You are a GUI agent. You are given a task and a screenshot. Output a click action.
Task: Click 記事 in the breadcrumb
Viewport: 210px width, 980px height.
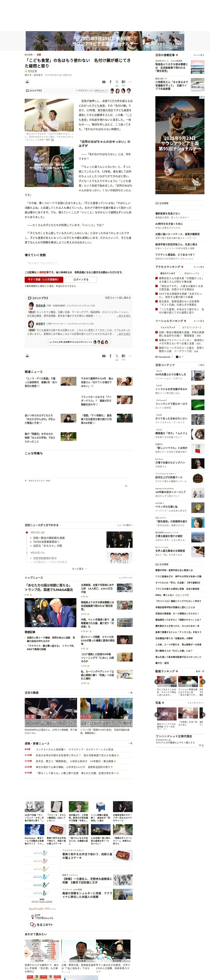coord(39,55)
